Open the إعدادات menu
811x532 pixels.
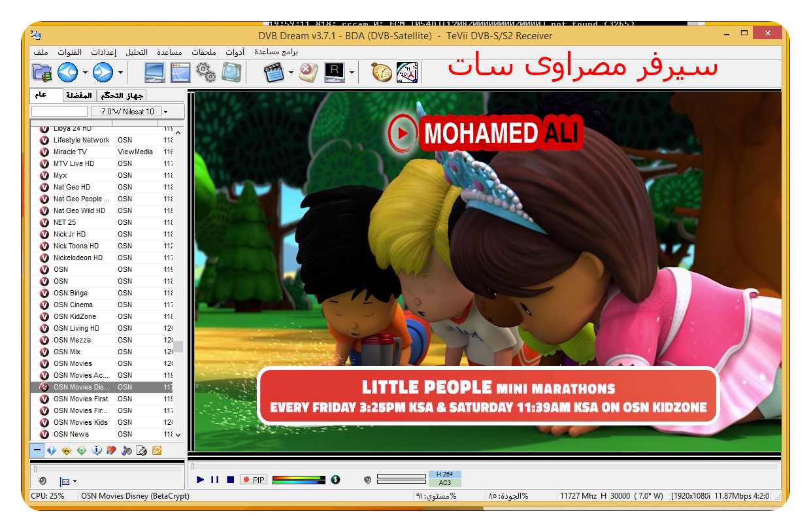103,52
